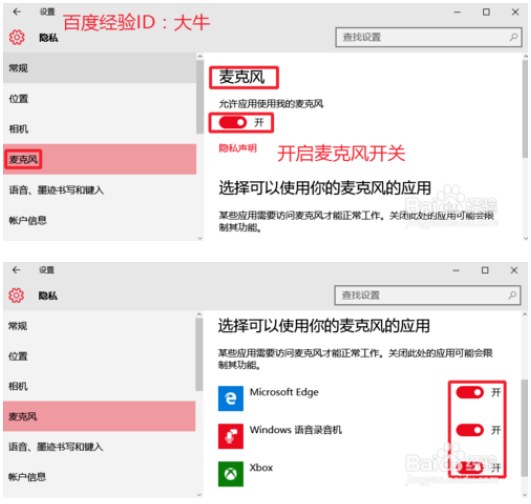Click gear icon in bottom Settings window
Screen dimensions: 531x504
tap(16, 295)
